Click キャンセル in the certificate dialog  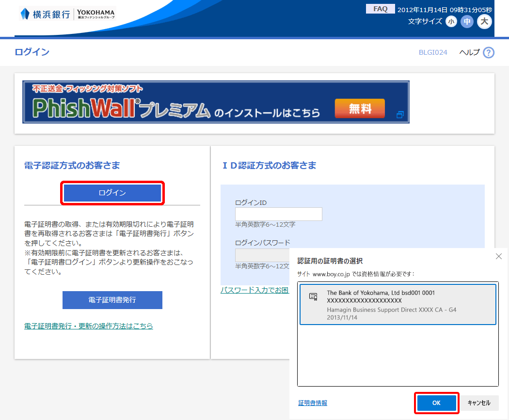pyautogui.click(x=479, y=403)
